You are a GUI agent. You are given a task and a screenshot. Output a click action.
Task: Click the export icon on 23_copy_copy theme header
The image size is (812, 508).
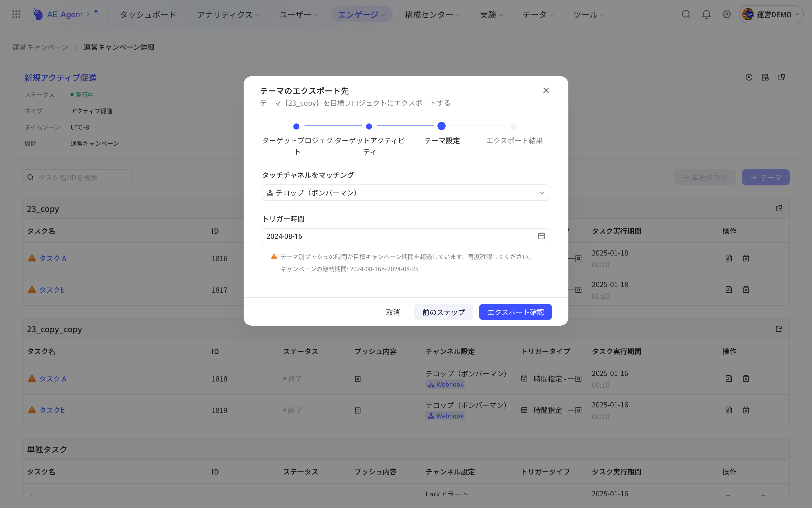point(779,329)
